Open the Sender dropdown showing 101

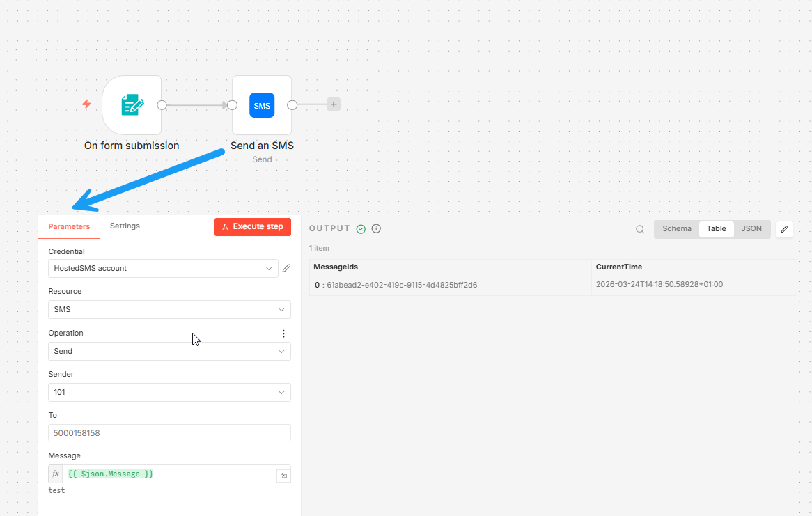coord(169,392)
